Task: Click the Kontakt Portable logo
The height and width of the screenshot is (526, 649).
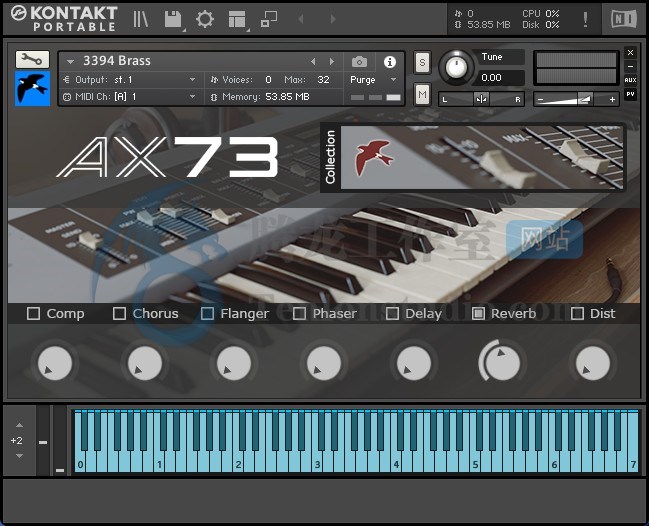Action: click(64, 19)
